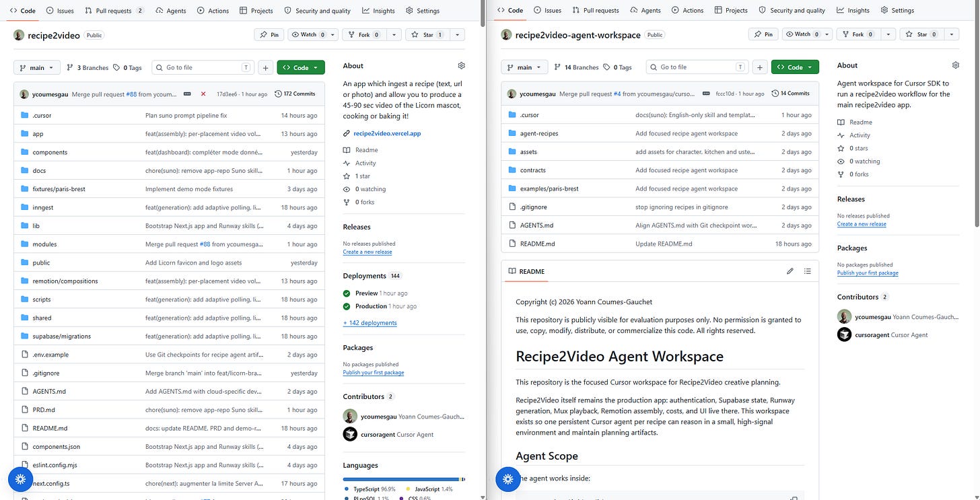Viewport: 980px width, 500px height.
Task: Open Activity link in agent-workspace About
Action: point(860,135)
